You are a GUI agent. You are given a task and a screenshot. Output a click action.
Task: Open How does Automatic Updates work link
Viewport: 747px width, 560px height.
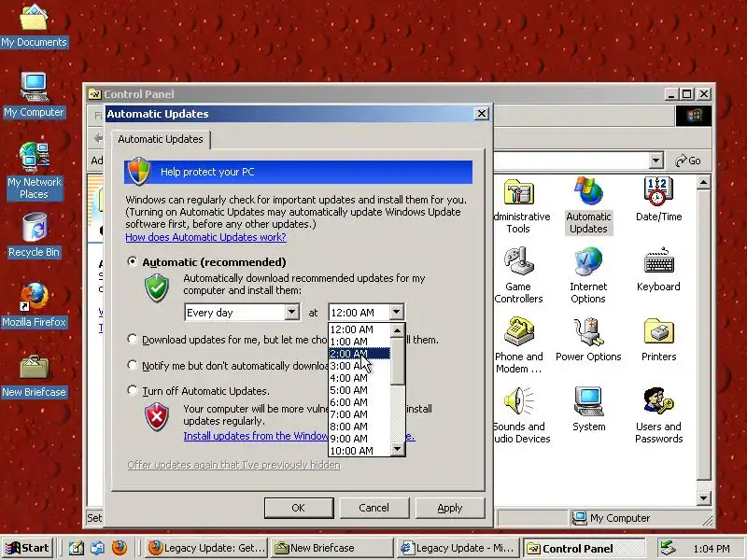pyautogui.click(x=205, y=237)
